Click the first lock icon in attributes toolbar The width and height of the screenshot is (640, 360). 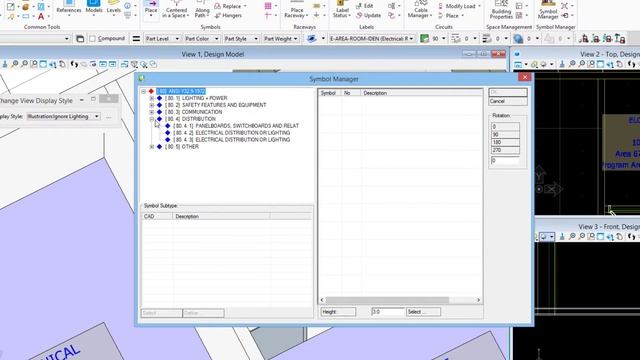[584, 38]
